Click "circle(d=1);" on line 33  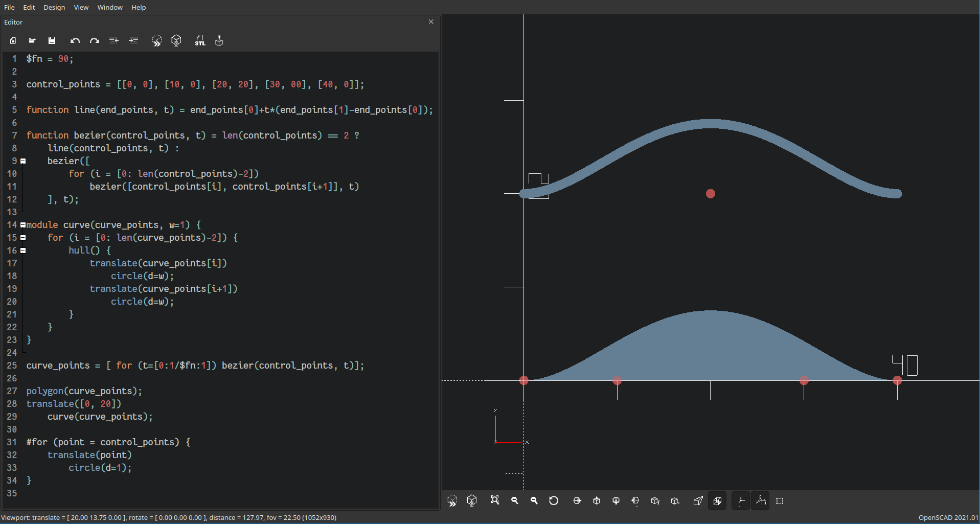[100, 468]
